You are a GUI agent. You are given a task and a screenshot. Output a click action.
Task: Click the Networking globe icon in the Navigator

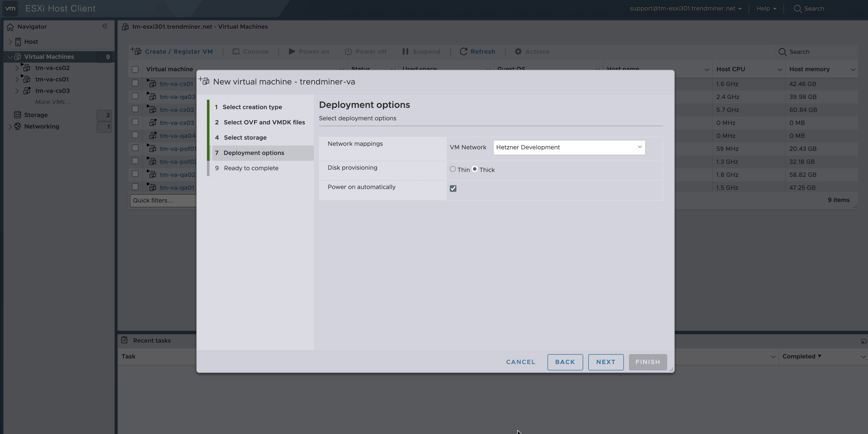18,126
